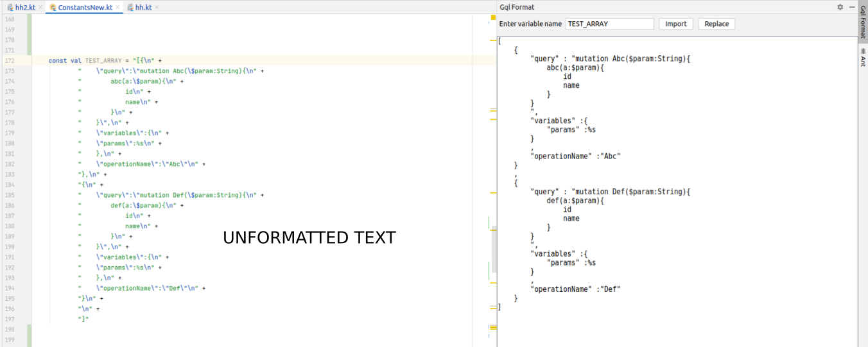Switch to the hh2.kt tab
Screen dimensions: 868x347
25,7
